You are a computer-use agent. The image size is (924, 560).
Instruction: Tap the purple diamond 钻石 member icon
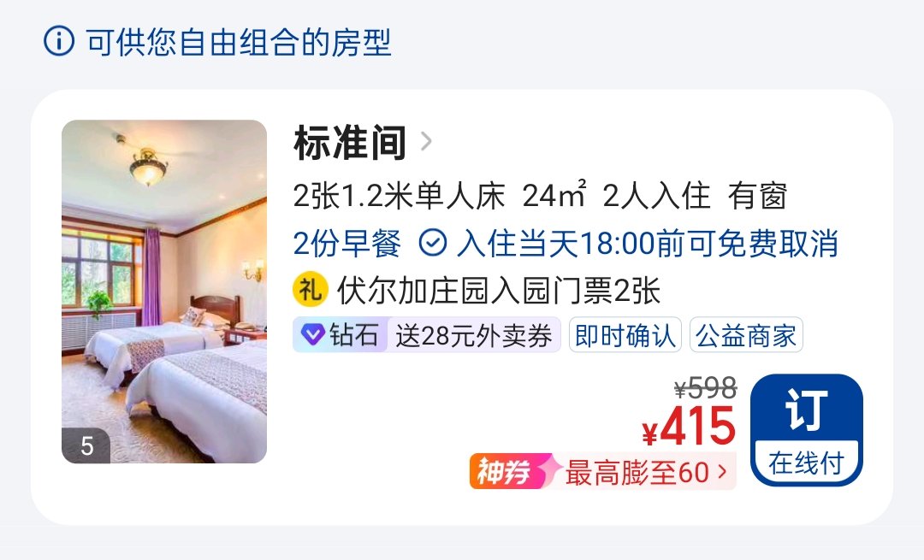(312, 335)
